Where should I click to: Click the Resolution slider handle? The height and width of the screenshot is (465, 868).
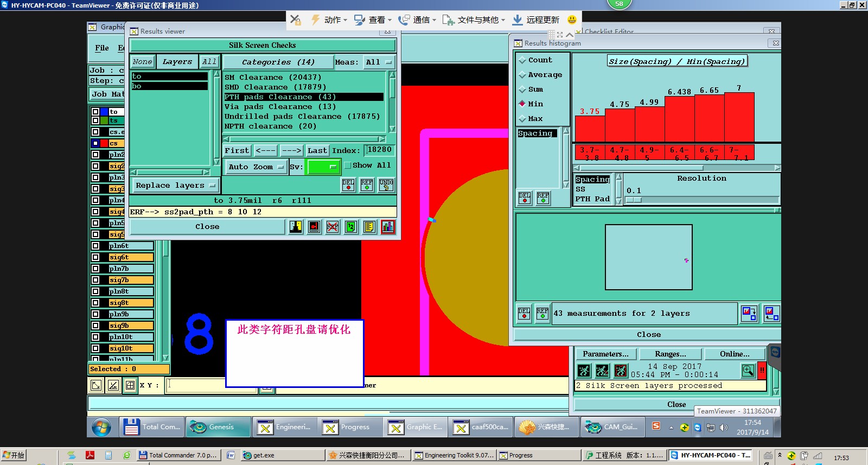coord(634,200)
